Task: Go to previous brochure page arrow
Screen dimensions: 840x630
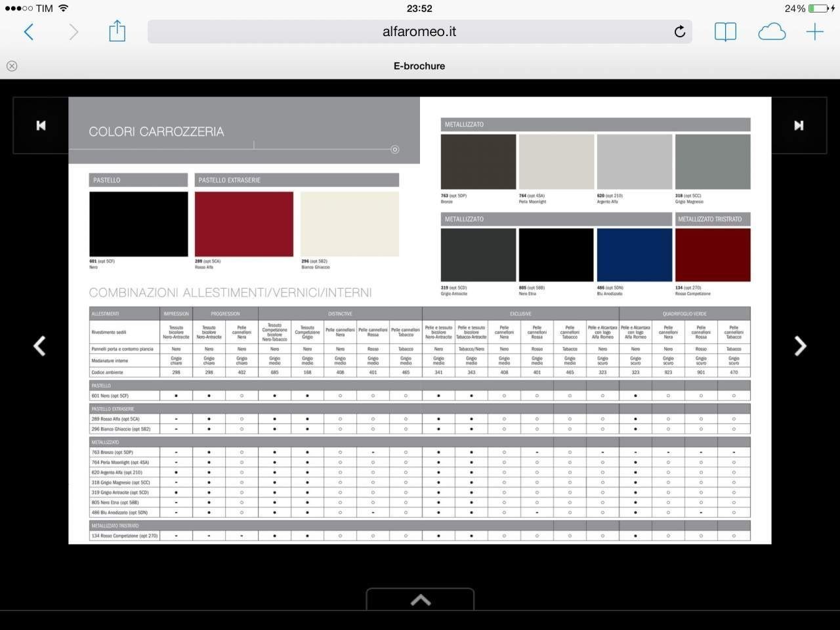Action: (x=39, y=346)
